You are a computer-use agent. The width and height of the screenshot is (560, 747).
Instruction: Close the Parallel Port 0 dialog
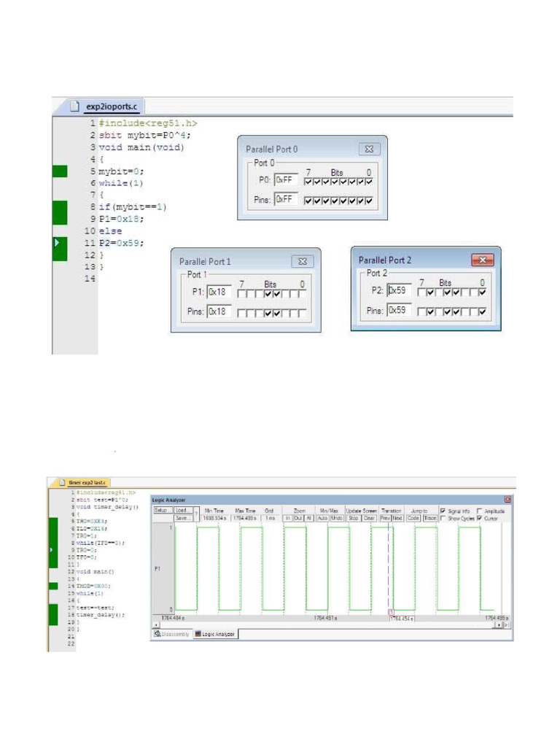coord(369,149)
